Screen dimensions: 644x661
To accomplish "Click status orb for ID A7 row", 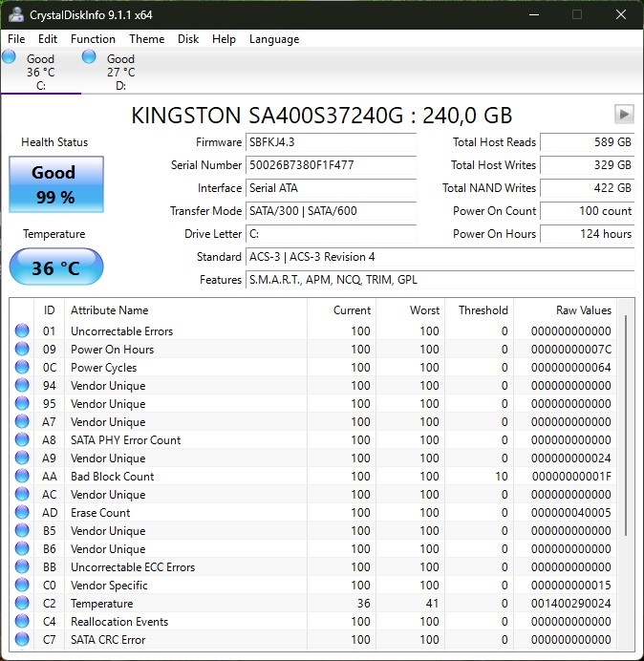I will pyautogui.click(x=22, y=421).
